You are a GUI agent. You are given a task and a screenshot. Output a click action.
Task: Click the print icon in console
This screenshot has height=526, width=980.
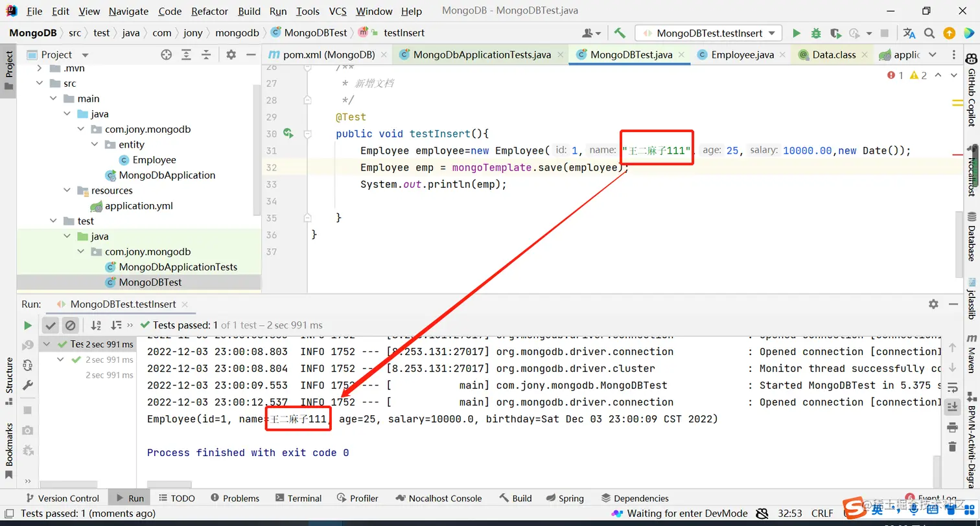coord(952,428)
